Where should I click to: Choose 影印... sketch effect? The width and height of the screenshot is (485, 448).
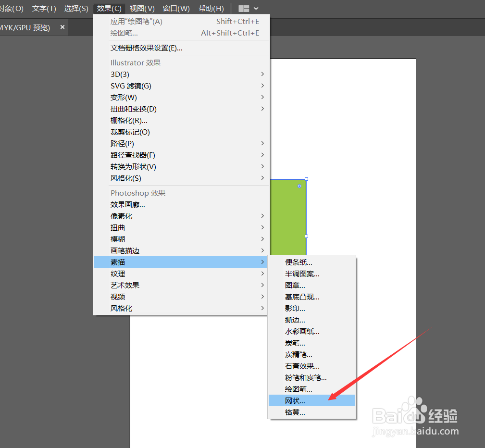click(x=312, y=309)
